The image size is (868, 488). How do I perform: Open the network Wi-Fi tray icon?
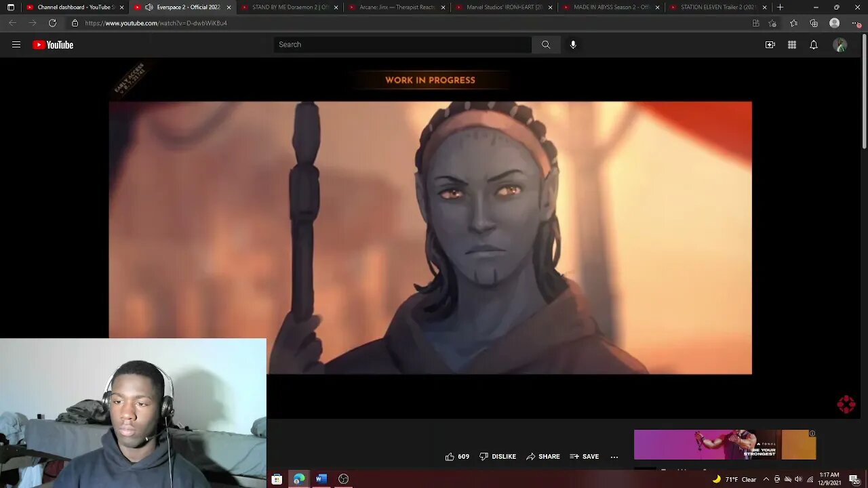point(810,479)
